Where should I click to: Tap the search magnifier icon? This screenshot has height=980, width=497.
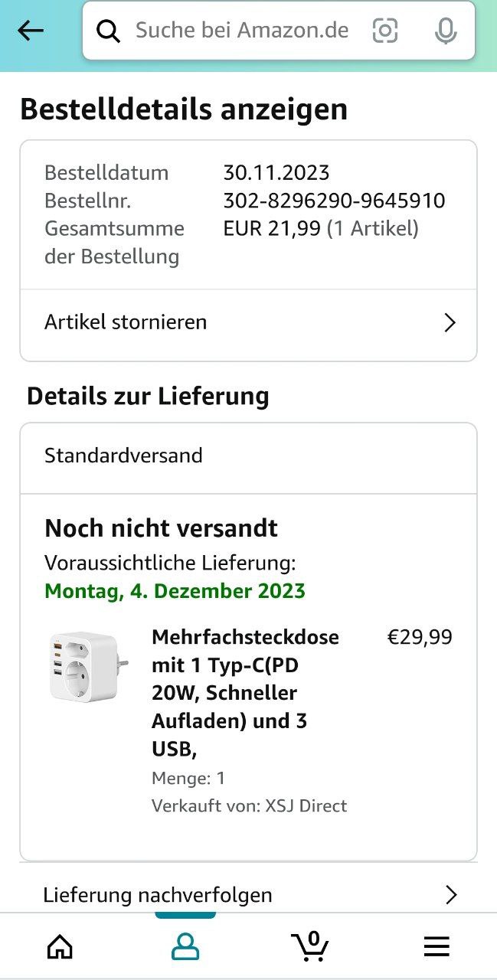[x=109, y=31]
